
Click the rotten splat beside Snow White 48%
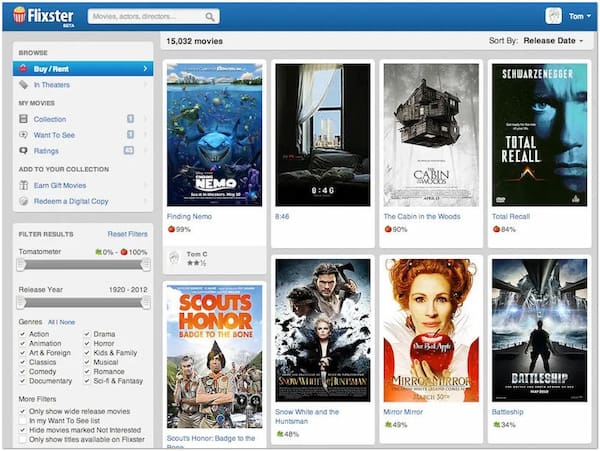(x=280, y=434)
